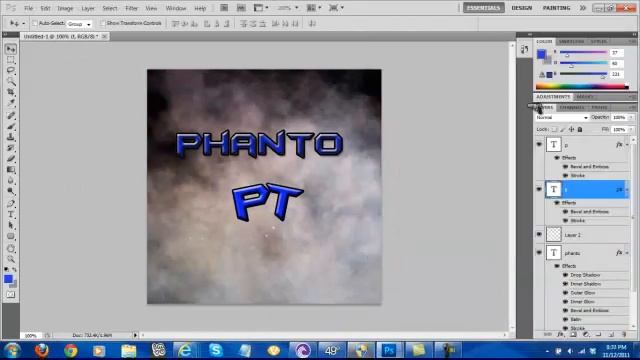Select the Lasso tool
640x360 pixels.
[11, 70]
